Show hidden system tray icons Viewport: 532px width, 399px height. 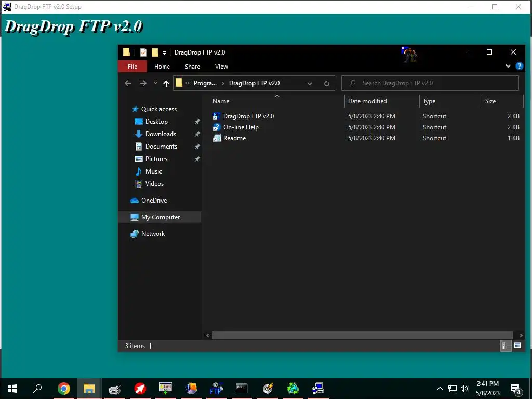pos(440,389)
